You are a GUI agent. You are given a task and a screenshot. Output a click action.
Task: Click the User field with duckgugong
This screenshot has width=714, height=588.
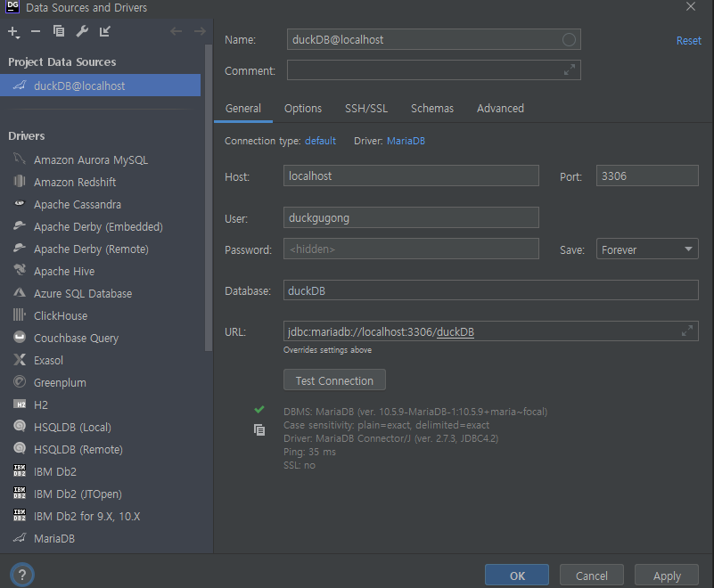click(411, 217)
